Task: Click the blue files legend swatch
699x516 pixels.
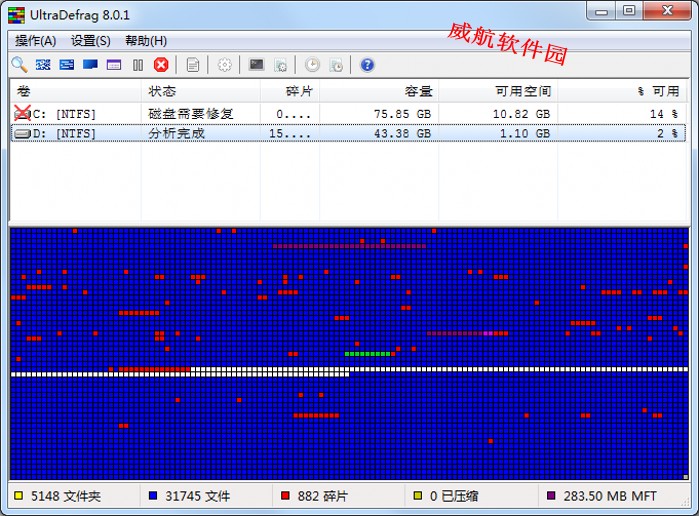Action: (153, 495)
